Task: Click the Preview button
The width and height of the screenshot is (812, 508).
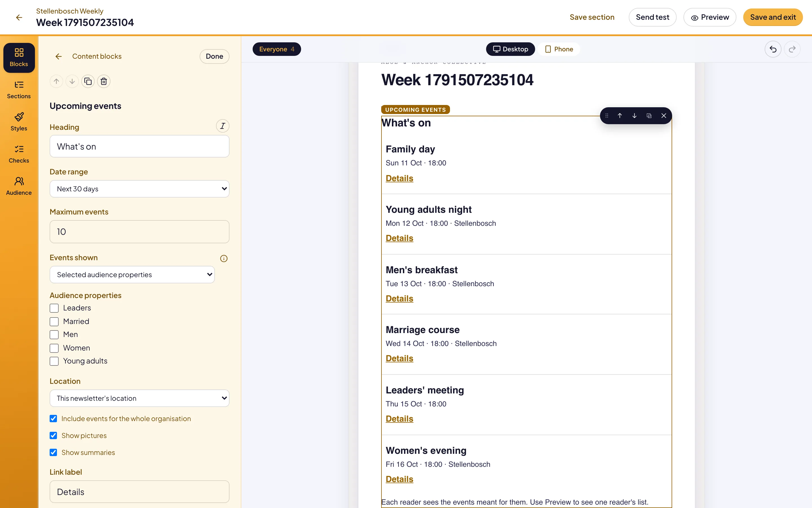Action: point(710,17)
